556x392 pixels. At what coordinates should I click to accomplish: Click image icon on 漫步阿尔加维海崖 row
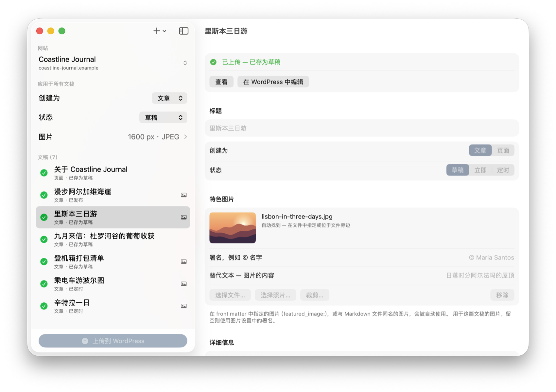184,195
